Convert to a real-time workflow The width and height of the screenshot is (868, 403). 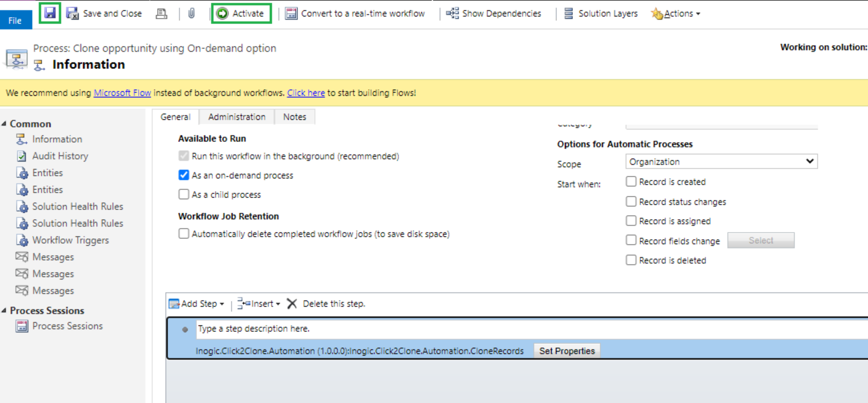tap(355, 13)
